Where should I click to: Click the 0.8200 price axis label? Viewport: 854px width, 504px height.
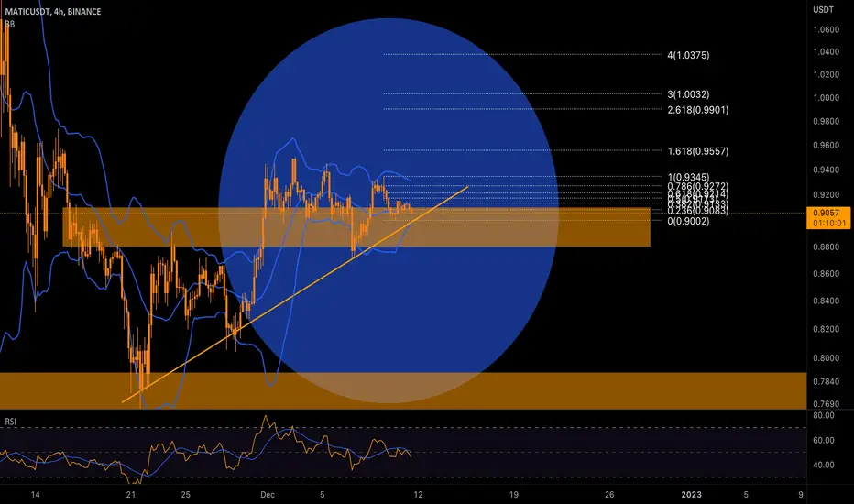[x=826, y=329]
